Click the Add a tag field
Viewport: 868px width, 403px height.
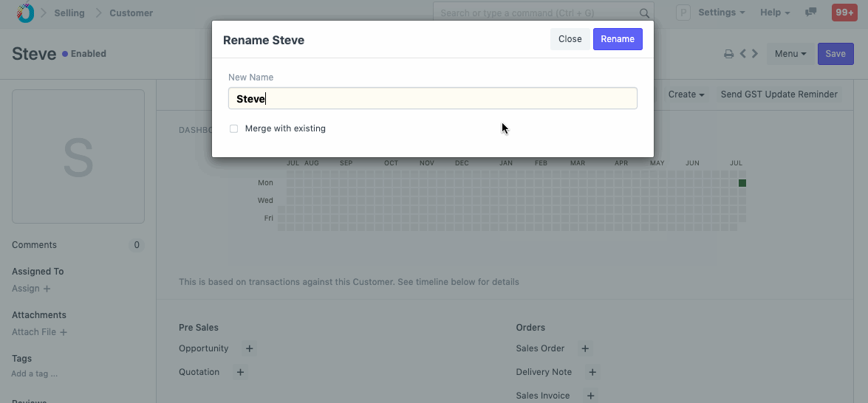click(34, 373)
